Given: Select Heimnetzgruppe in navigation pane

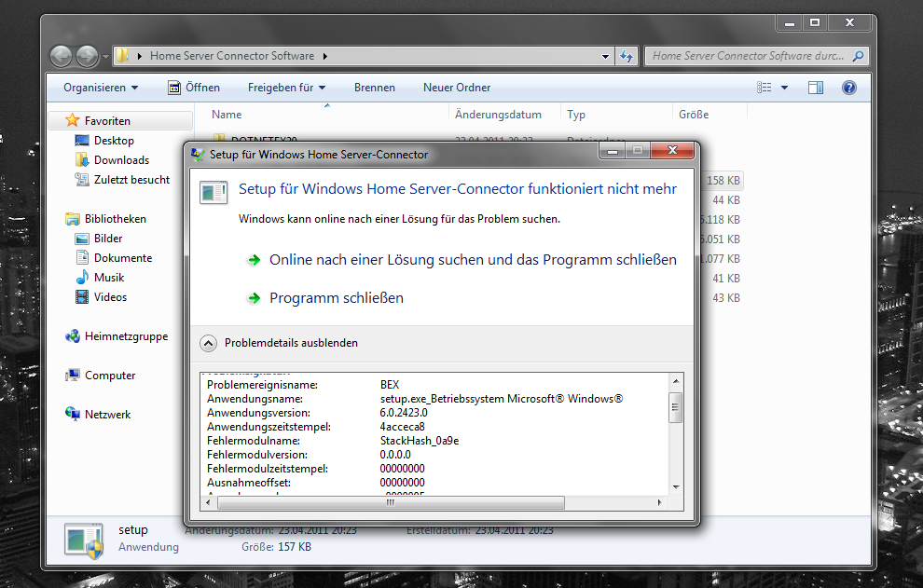Looking at the screenshot, I should click(126, 336).
